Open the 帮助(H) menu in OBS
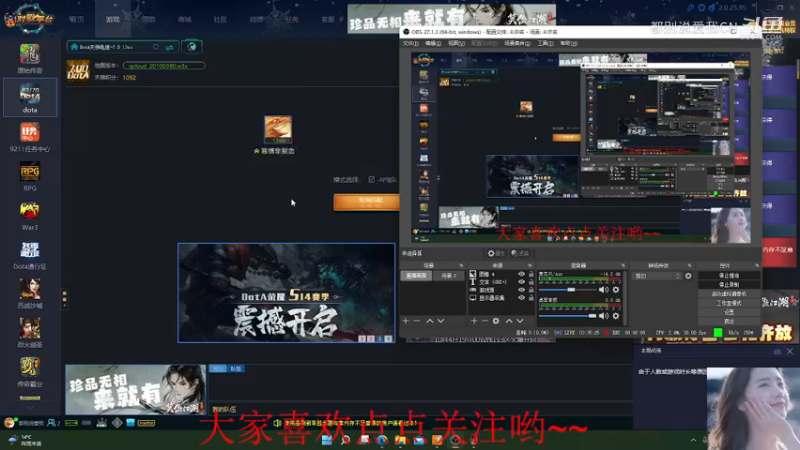 (x=568, y=43)
